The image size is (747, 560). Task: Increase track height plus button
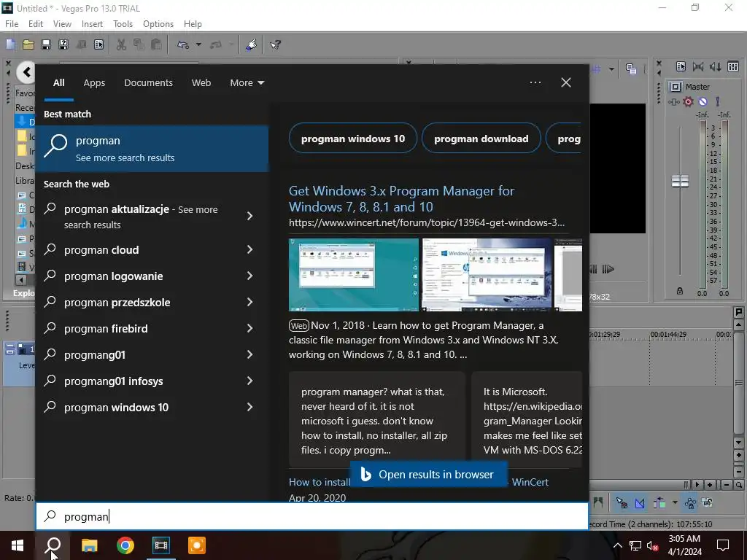pyautogui.click(x=738, y=455)
